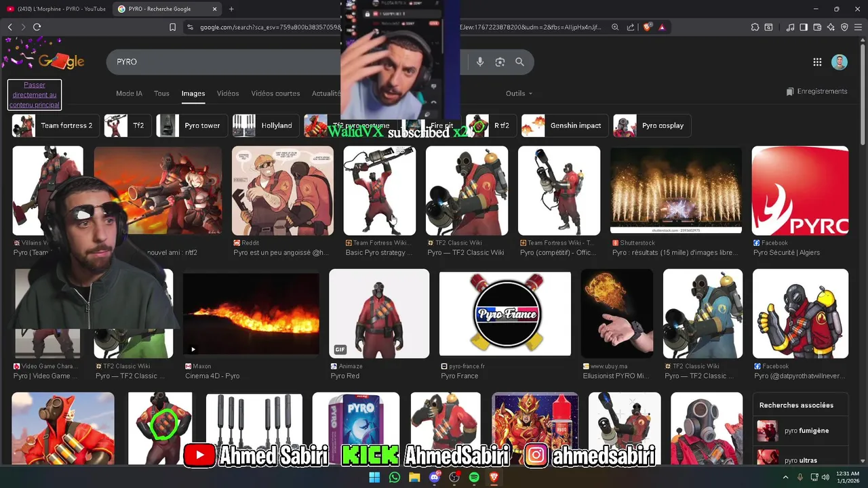Open related search pyro fumigène
This screenshot has width=868, height=488.
tap(800, 430)
